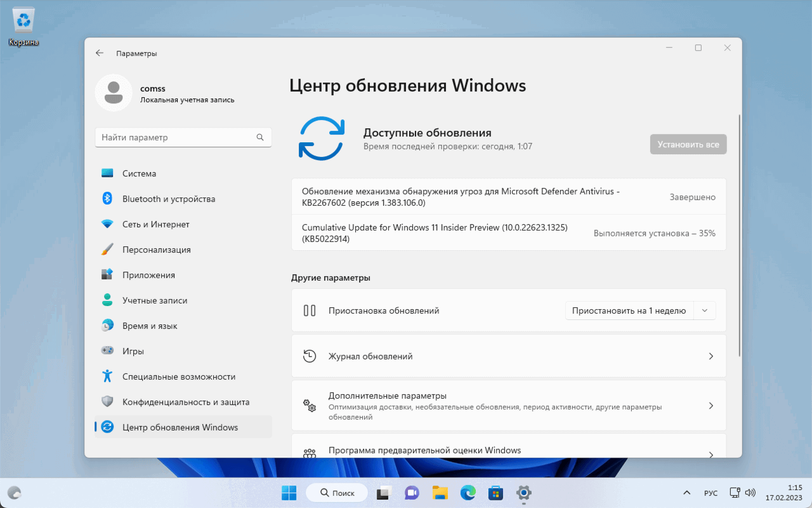Image resolution: width=812 pixels, height=508 pixels.
Task: Click the Установить все button
Action: tap(688, 144)
